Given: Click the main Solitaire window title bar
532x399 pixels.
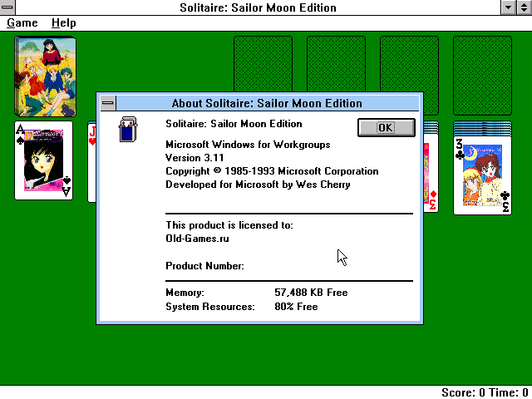Looking at the screenshot, I should point(258,7).
